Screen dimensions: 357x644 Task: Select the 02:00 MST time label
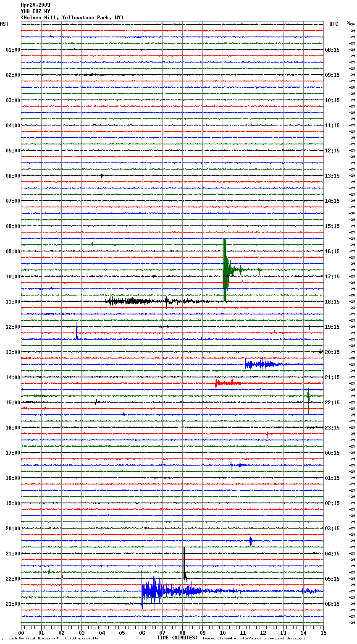[13, 75]
